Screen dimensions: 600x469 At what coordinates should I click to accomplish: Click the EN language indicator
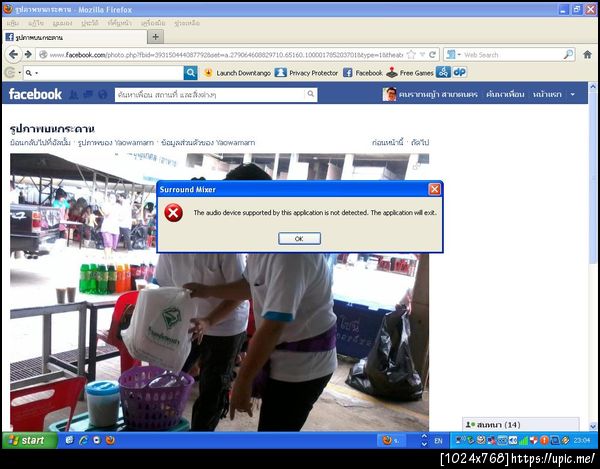pyautogui.click(x=439, y=441)
